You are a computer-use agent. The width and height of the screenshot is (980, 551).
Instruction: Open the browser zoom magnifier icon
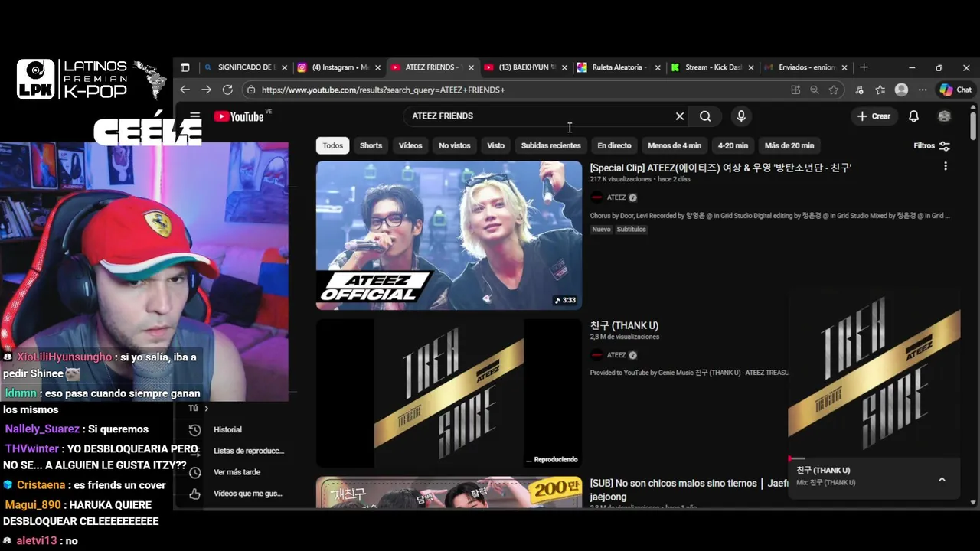815,90
